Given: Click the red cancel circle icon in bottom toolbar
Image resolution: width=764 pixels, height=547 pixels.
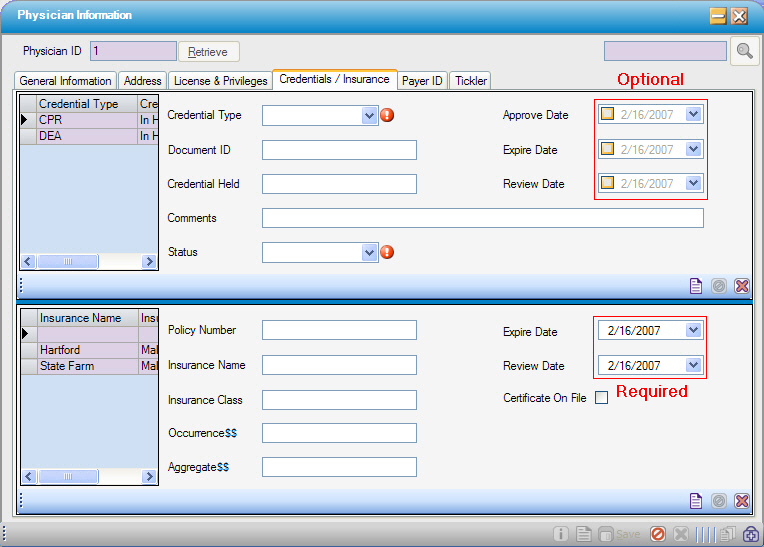Looking at the screenshot, I should point(658,534).
